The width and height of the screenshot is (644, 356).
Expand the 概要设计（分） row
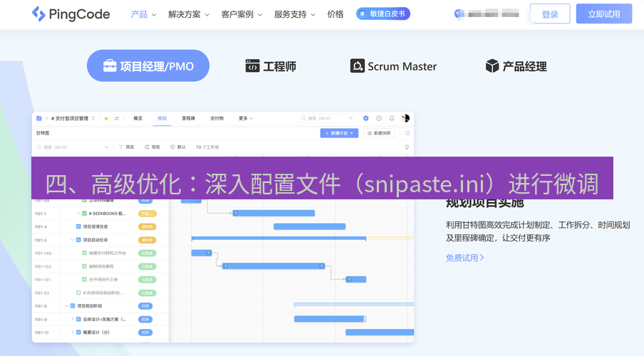click(72, 333)
